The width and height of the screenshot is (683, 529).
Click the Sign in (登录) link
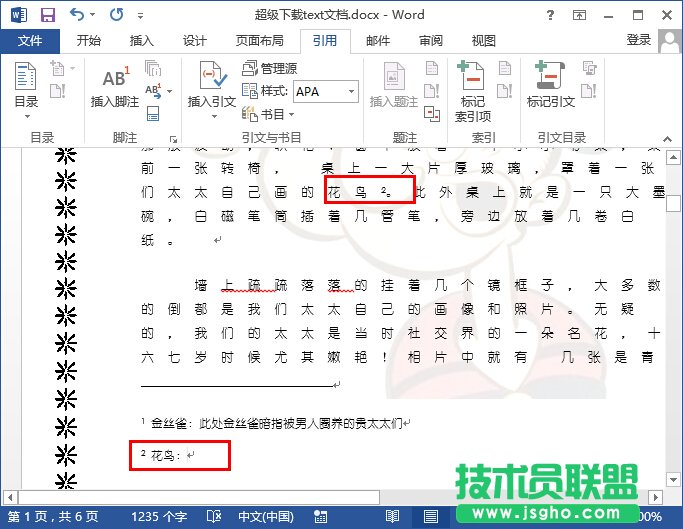point(639,40)
